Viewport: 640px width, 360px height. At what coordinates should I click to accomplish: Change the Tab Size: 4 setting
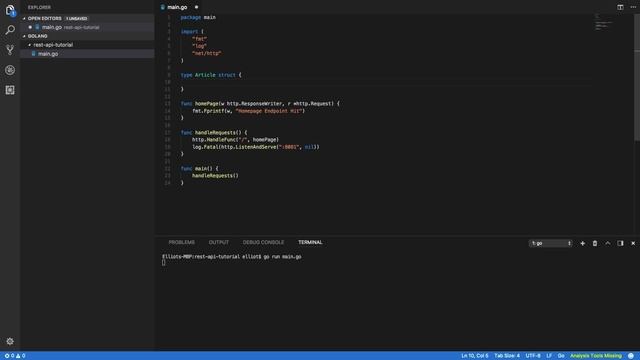(x=507, y=356)
